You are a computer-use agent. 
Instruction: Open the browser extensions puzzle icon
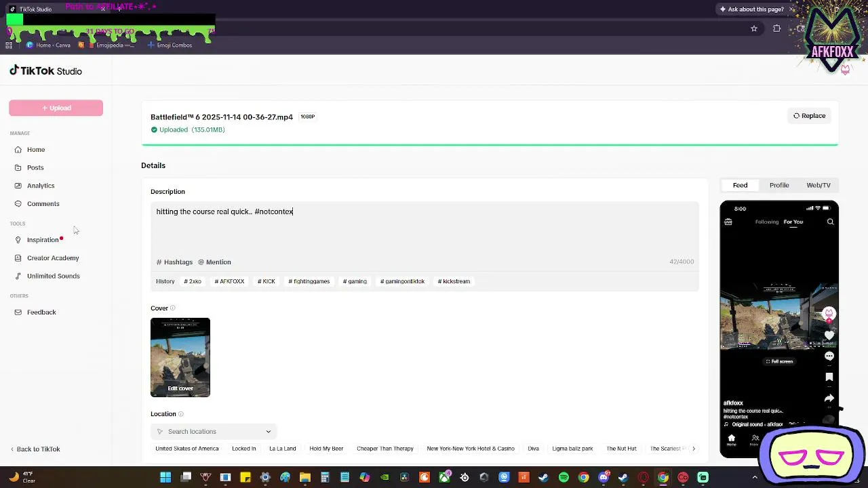776,28
